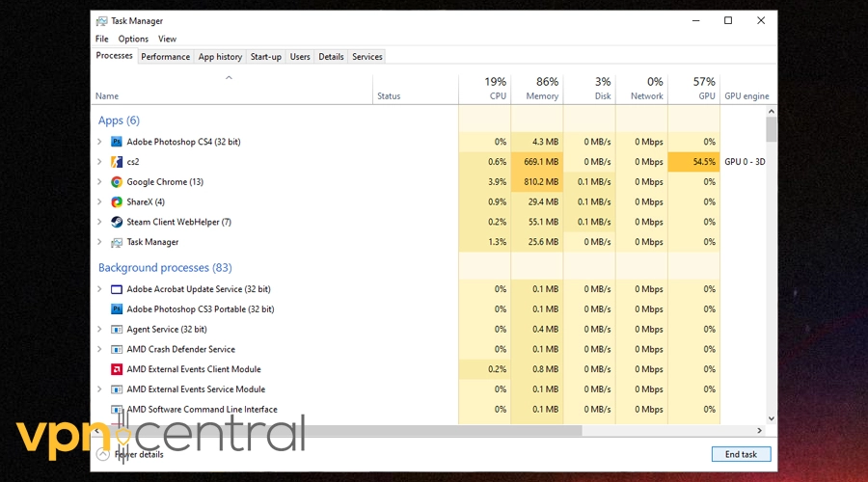Click Google Chrome's CPU value 3.9%
The width and height of the screenshot is (868, 482).
point(485,181)
